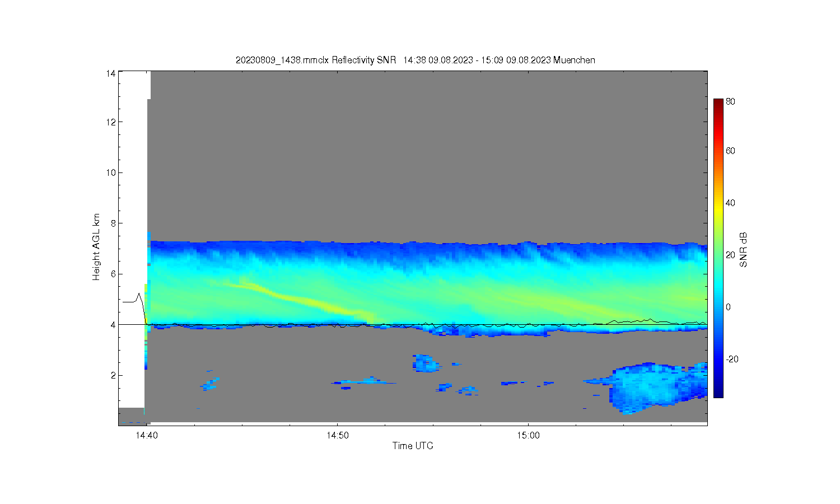Screen dimensions: 840x504
Task: Click the 'Height AGL km' axis label
Action: (96, 247)
